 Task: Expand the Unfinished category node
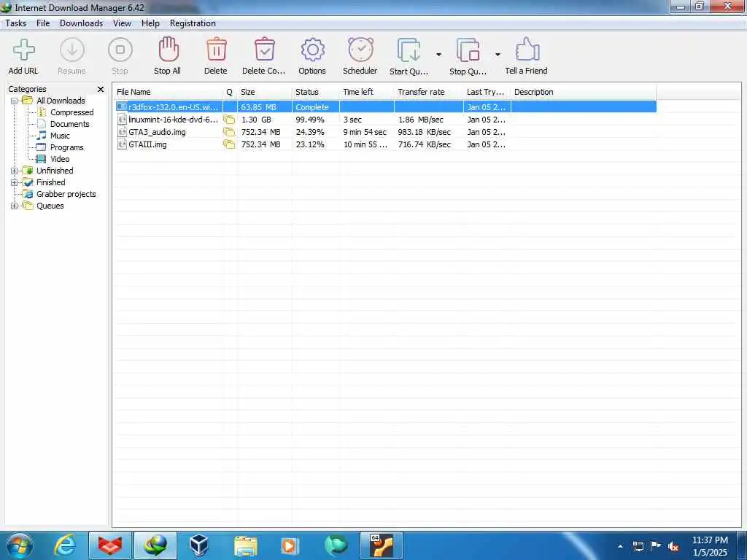click(x=15, y=171)
